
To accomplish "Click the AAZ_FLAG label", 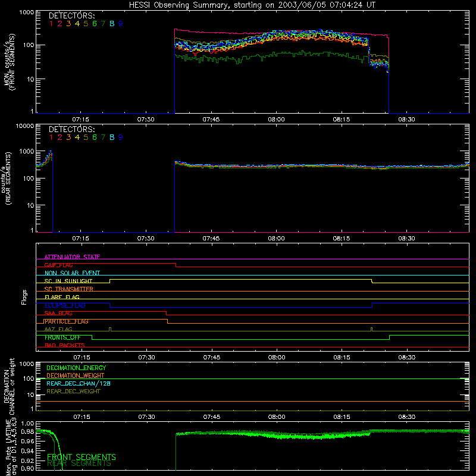I will (x=58, y=329).
